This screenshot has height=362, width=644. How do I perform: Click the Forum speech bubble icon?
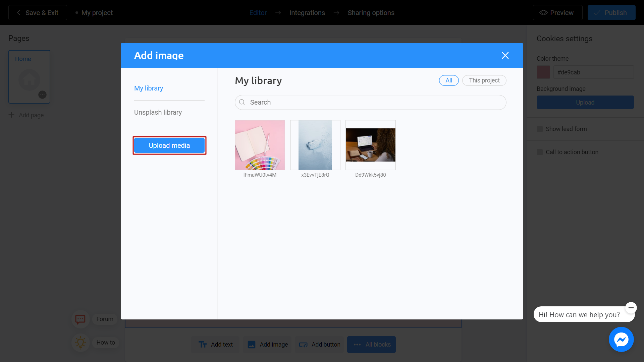(x=80, y=319)
